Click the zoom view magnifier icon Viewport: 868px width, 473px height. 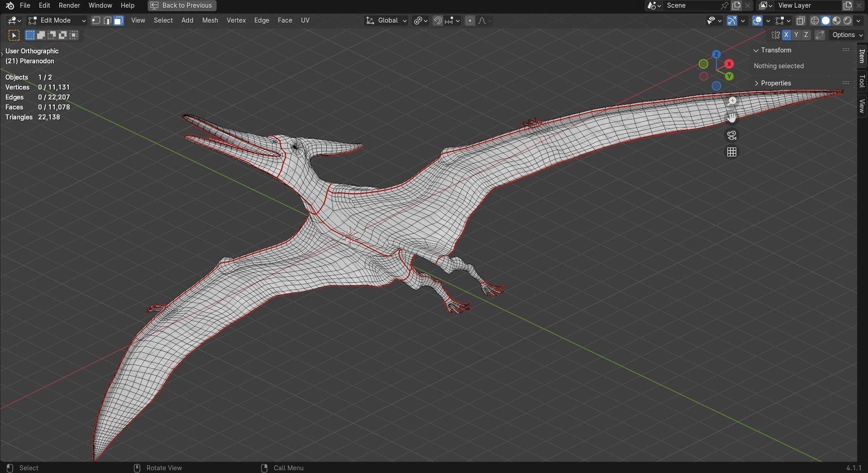732,101
